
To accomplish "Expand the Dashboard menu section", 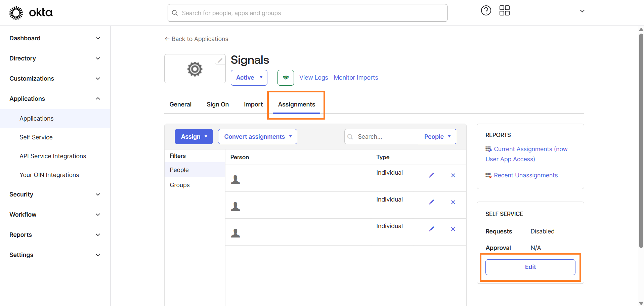I will [x=55, y=38].
